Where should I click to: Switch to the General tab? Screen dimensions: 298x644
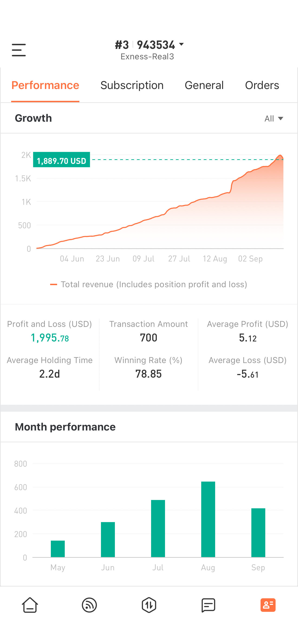204,85
